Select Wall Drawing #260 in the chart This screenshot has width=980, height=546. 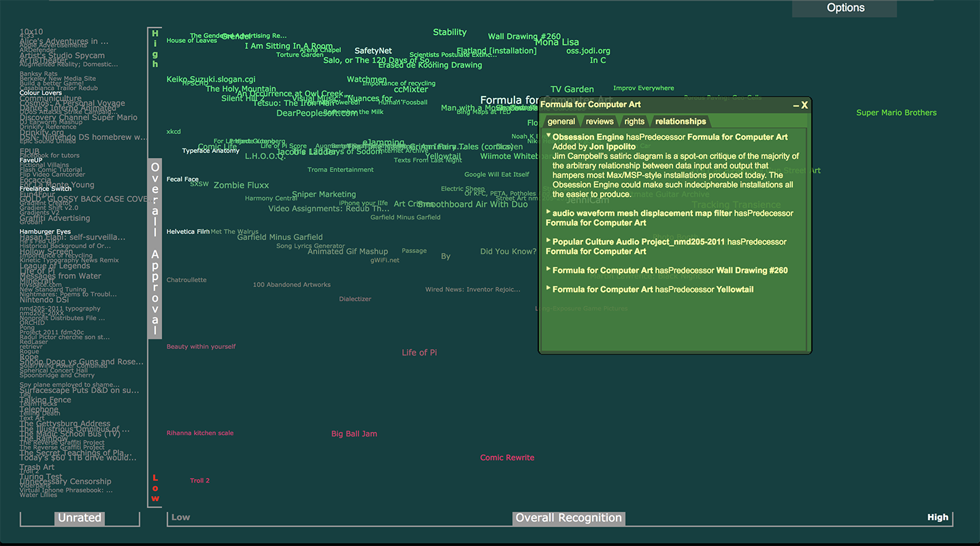click(524, 37)
